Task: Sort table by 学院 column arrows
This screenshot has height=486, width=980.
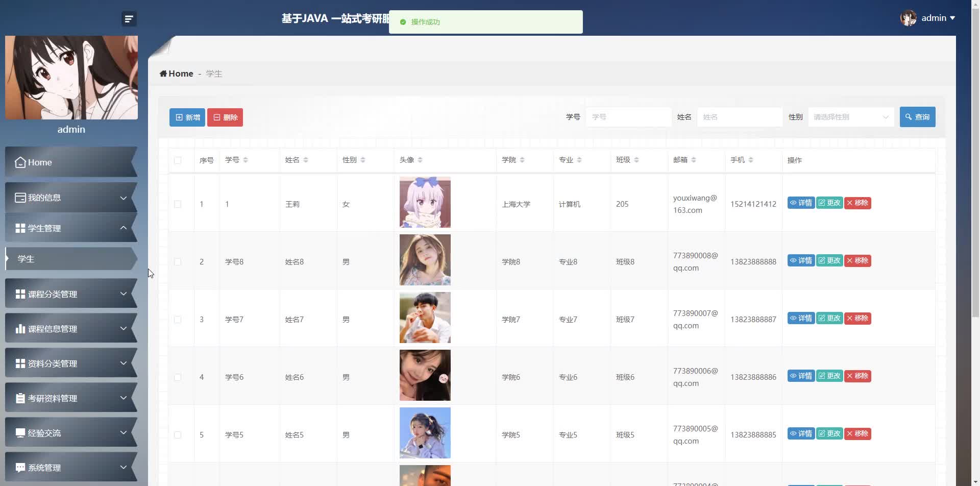Action: click(522, 160)
